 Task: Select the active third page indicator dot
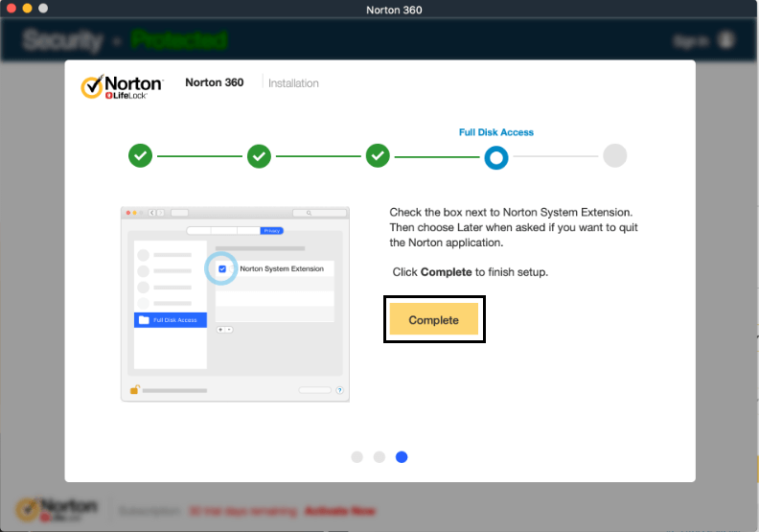coord(402,457)
